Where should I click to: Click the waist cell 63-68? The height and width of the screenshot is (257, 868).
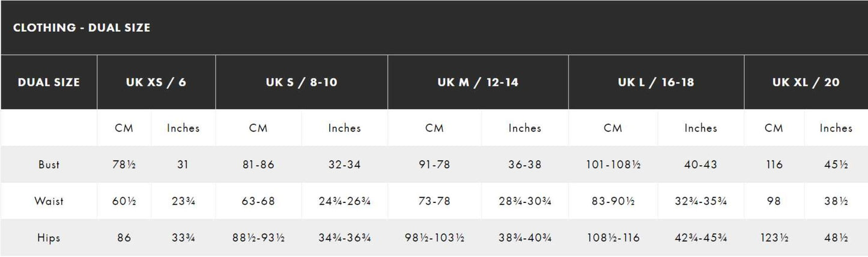click(x=258, y=201)
